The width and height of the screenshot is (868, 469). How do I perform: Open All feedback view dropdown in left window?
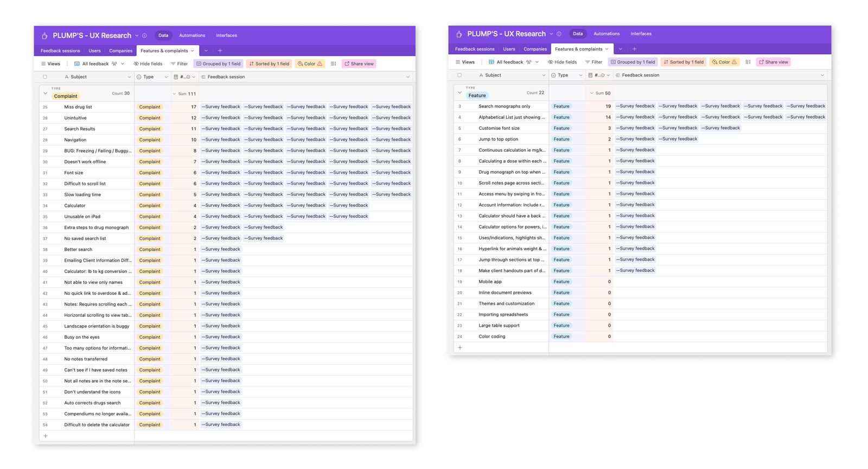click(x=123, y=64)
